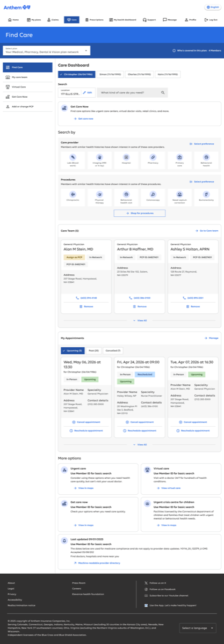The image size is (224, 644).
Task: Call Arthur B Haffner's phone number
Action: tap(139, 298)
